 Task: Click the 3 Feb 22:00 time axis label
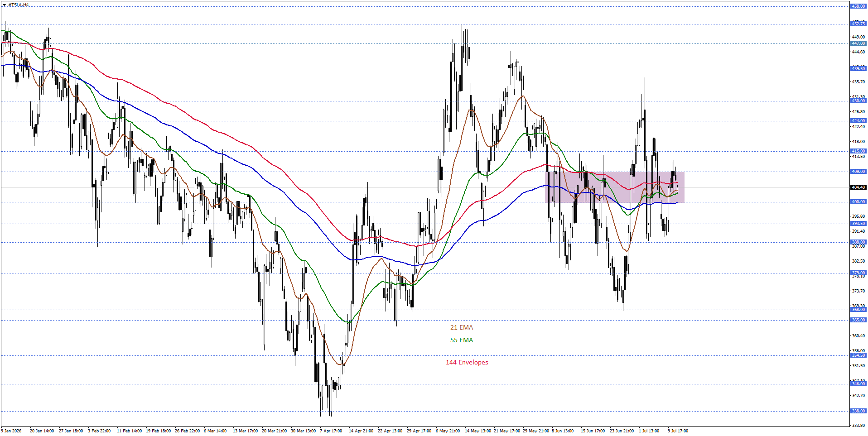99,431
